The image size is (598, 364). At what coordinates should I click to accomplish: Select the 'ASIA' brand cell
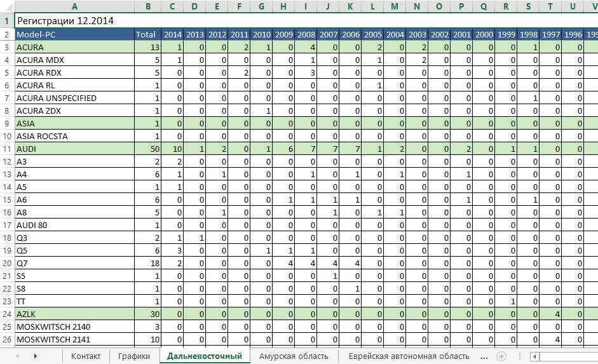click(x=74, y=123)
